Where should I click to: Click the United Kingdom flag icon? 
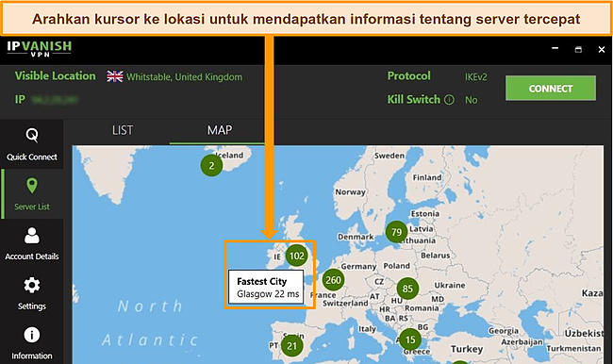tap(115, 76)
